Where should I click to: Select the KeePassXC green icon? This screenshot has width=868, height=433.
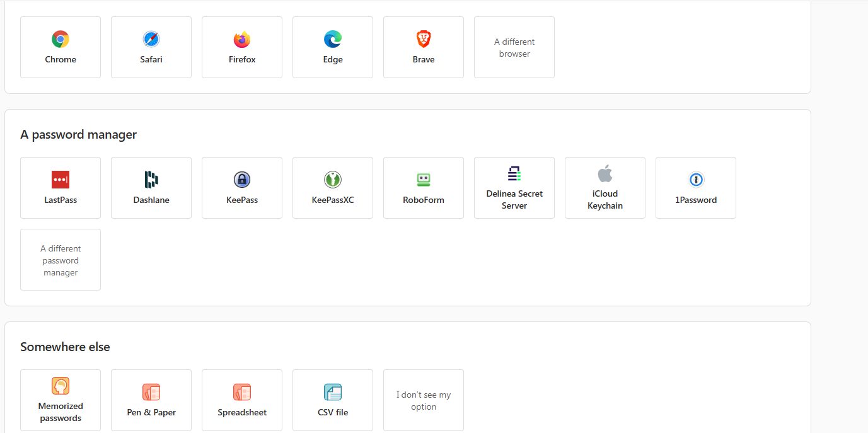click(x=333, y=180)
